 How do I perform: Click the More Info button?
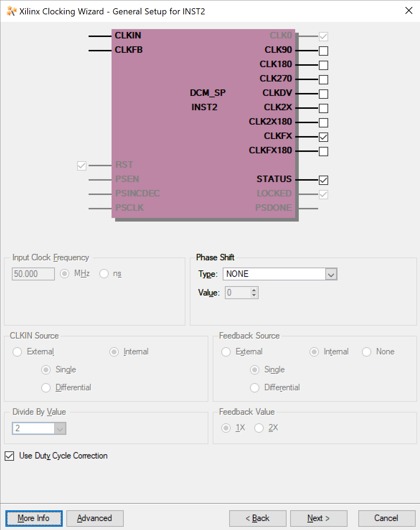pos(34,518)
